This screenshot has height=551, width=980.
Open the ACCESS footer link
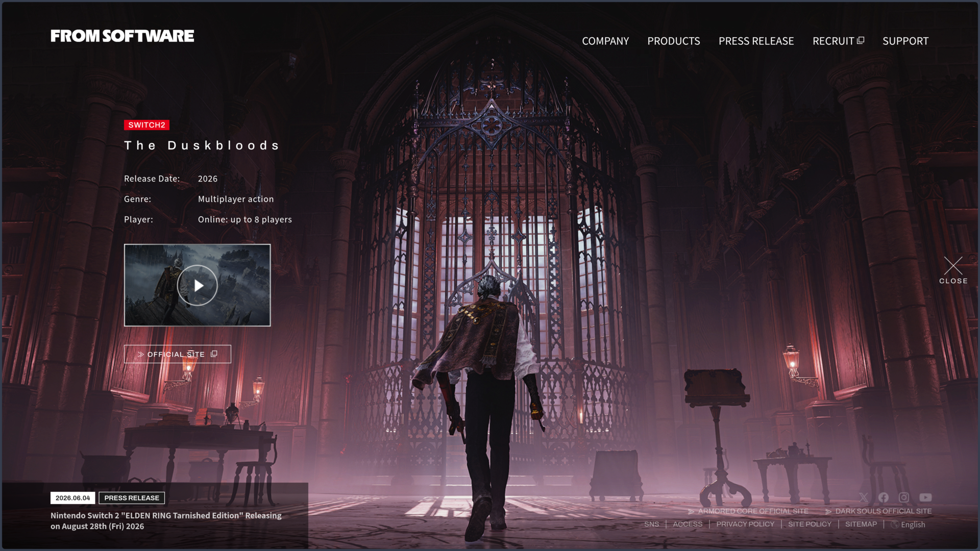(x=688, y=524)
